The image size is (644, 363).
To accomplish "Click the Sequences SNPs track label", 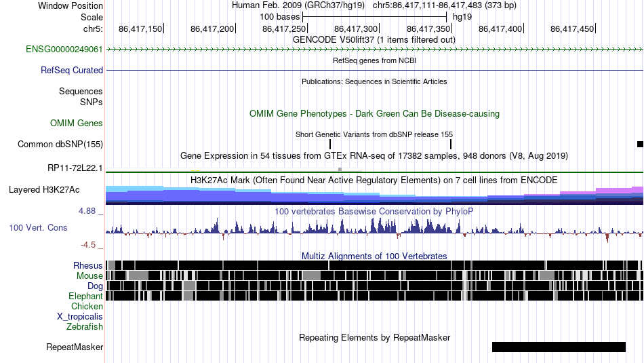I will [x=81, y=96].
